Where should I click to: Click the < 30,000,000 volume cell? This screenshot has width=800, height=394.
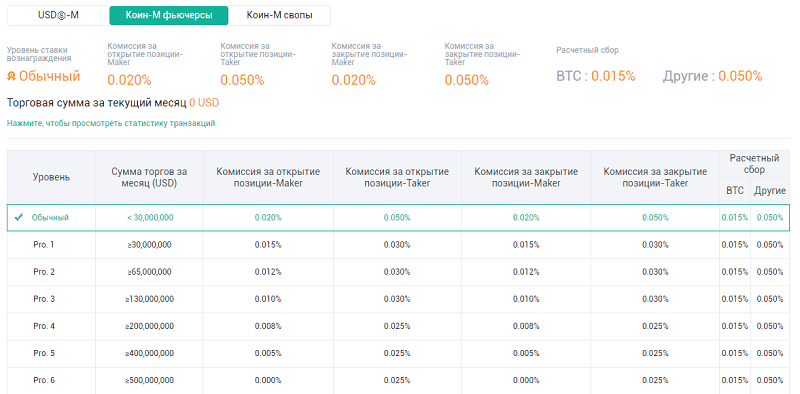click(x=150, y=217)
